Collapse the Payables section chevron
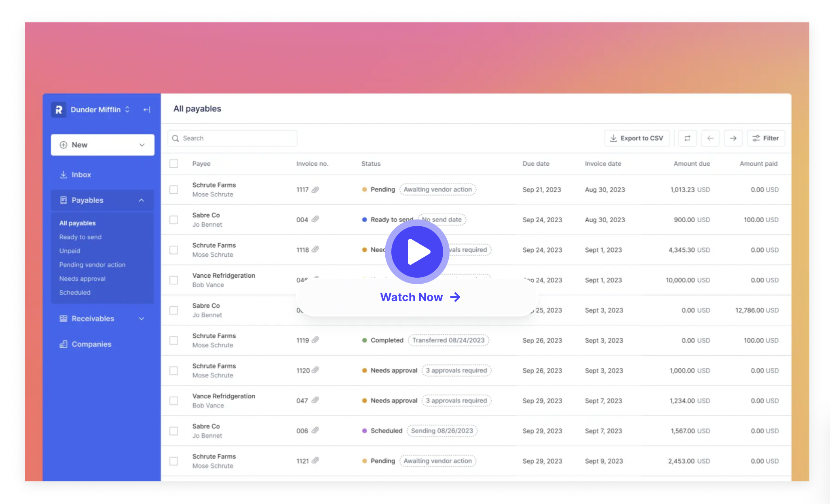 tap(142, 200)
